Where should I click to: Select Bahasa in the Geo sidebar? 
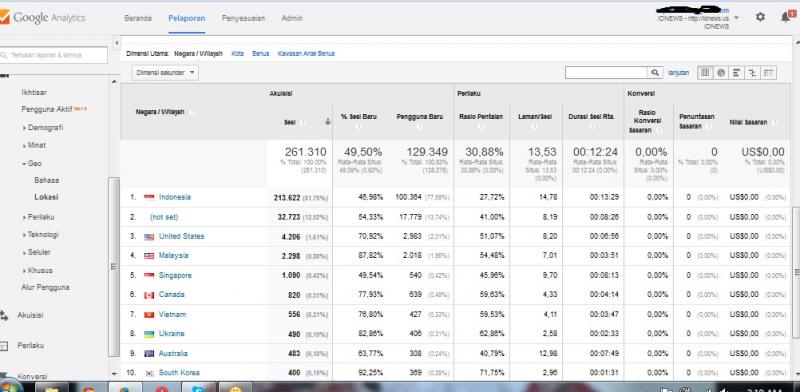coord(46,180)
